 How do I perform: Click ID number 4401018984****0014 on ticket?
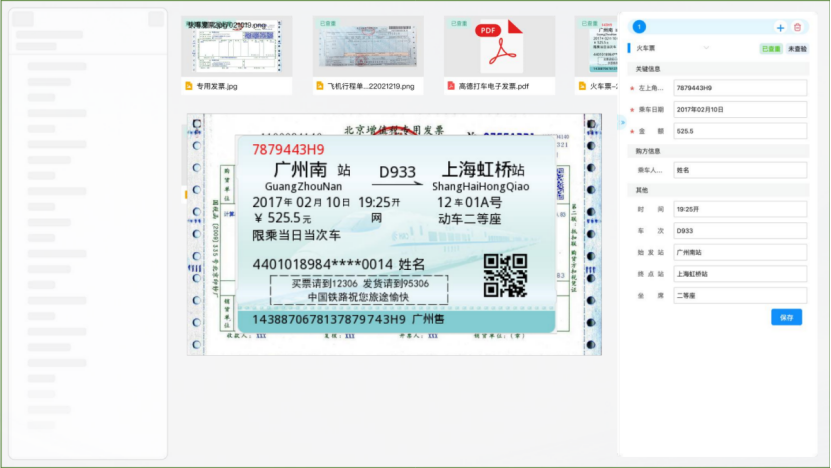(322, 264)
